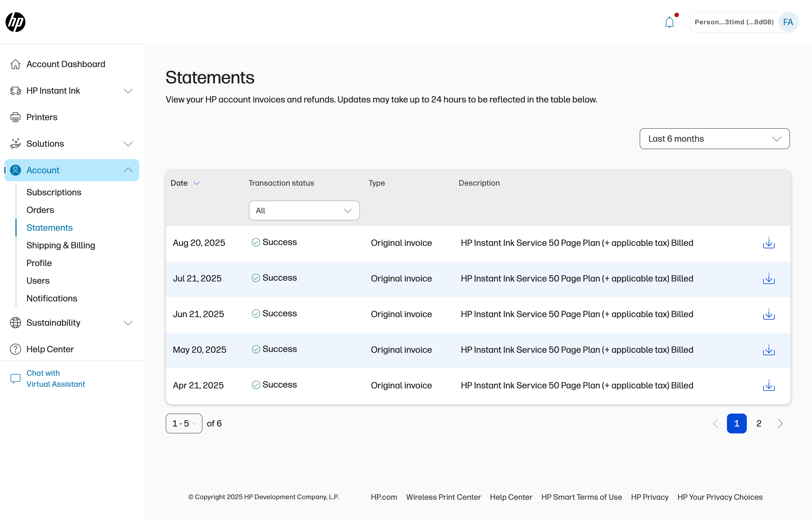Open Account Dashboard
The width and height of the screenshot is (812, 521).
tap(66, 64)
